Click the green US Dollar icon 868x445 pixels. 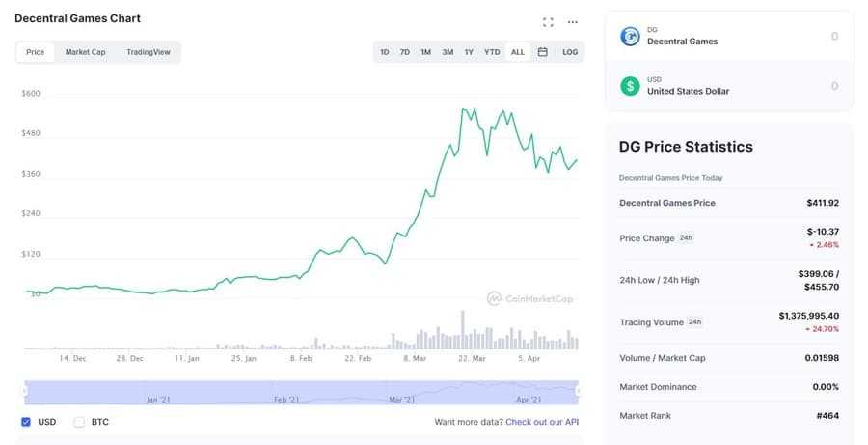[x=631, y=86]
